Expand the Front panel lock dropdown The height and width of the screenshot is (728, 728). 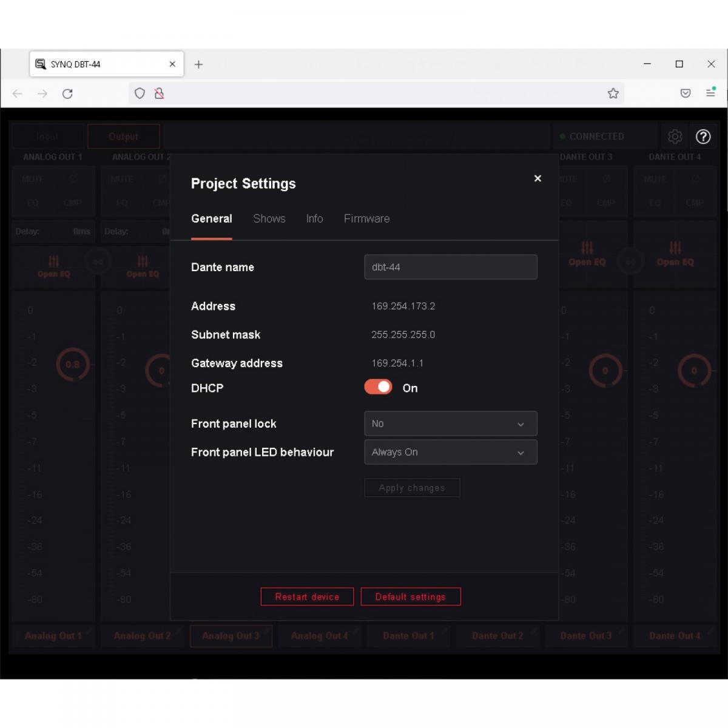[x=450, y=423]
